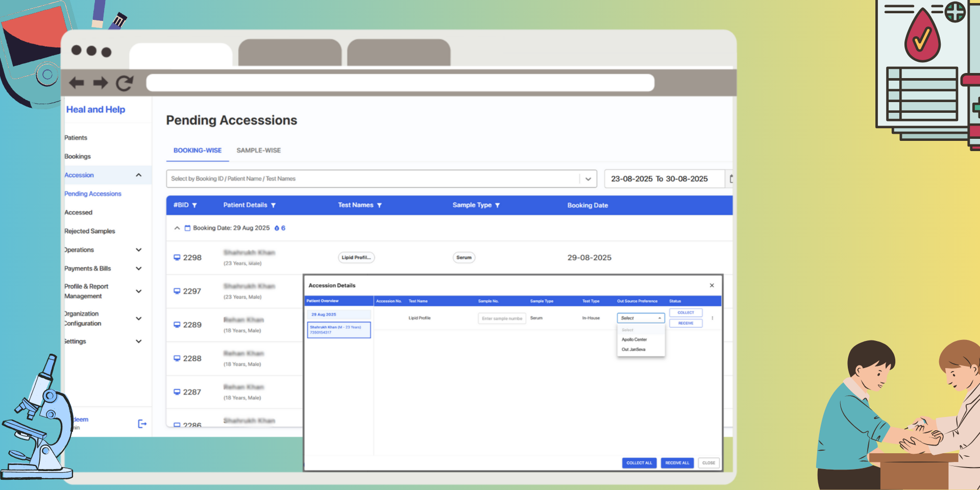Close the Accession Details dialog with X
Viewport: 980px width, 490px height.
(712, 285)
